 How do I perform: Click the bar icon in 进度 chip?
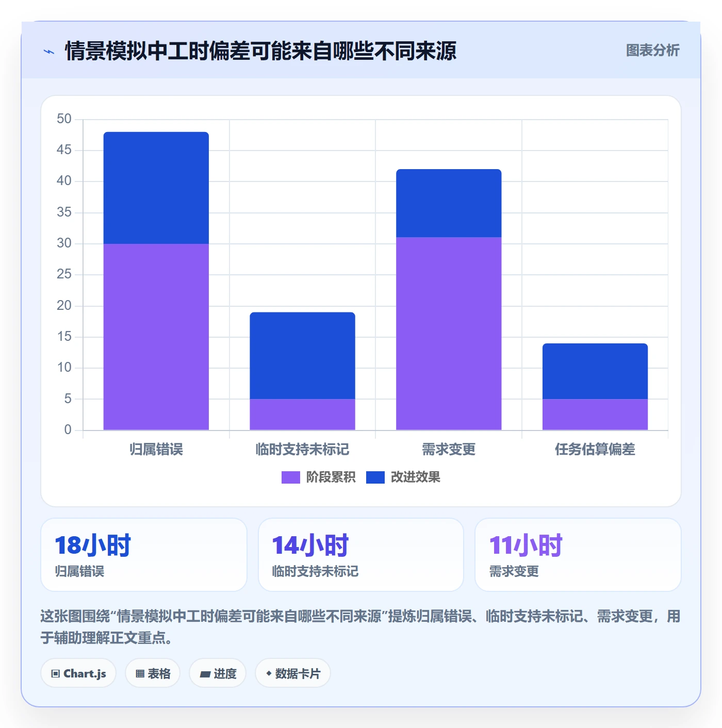pos(205,674)
